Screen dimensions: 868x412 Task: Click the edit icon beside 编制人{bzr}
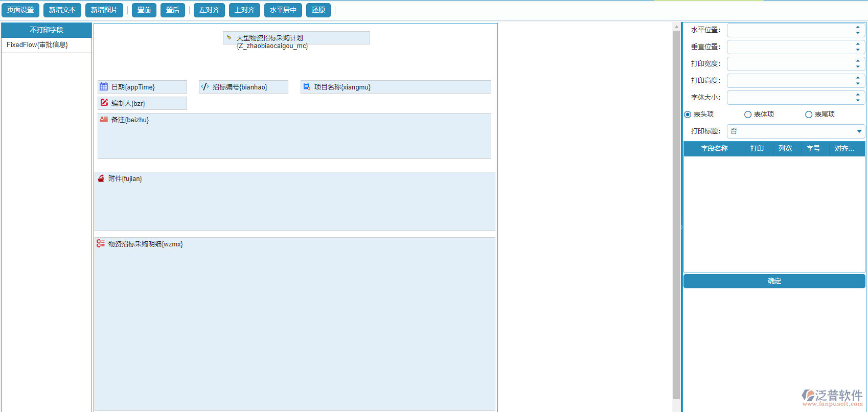tap(104, 103)
